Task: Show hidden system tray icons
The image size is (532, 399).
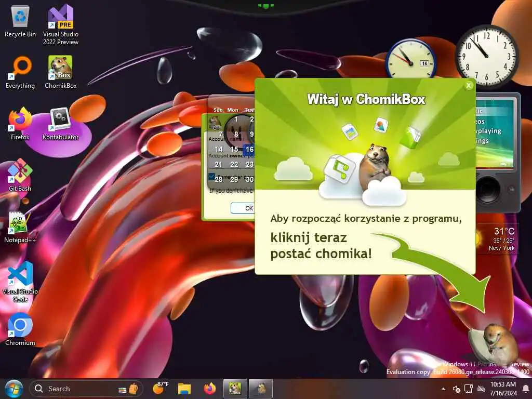Action: point(443,389)
